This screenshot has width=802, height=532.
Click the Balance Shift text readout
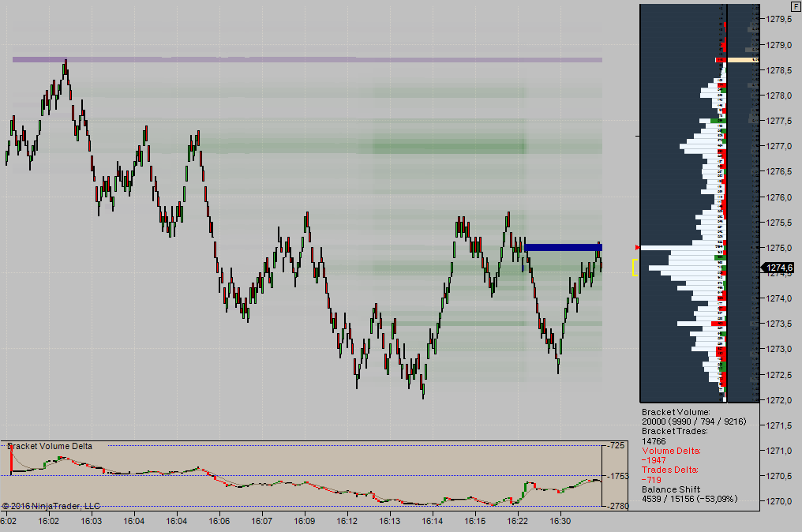pyautogui.click(x=671, y=489)
